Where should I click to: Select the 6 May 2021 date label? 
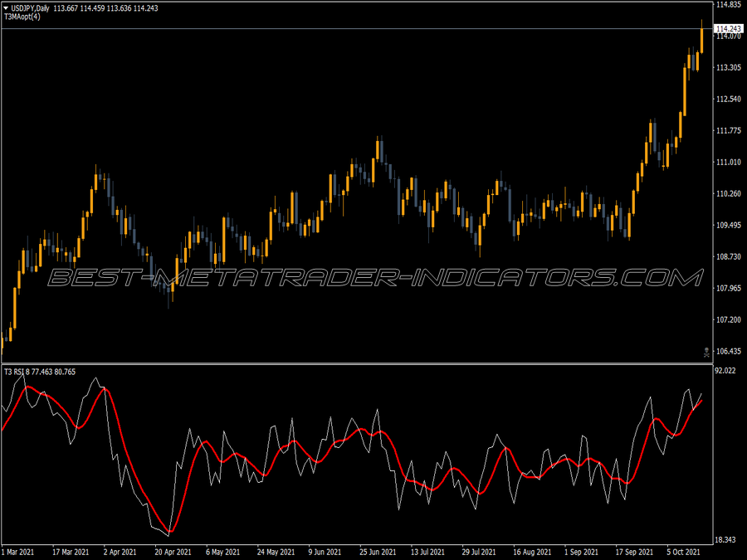(x=222, y=553)
